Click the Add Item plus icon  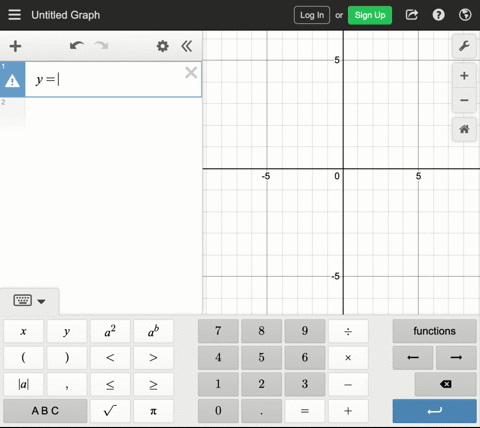point(15,46)
